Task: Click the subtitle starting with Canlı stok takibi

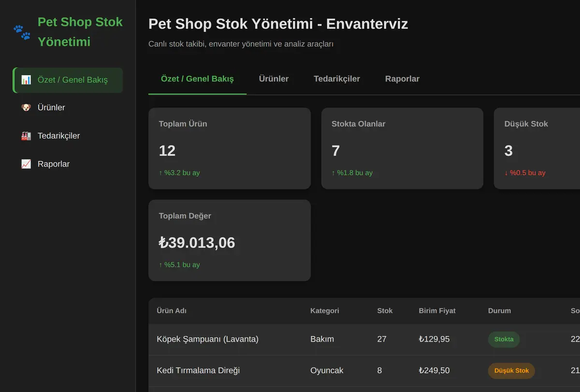Action: (x=241, y=44)
